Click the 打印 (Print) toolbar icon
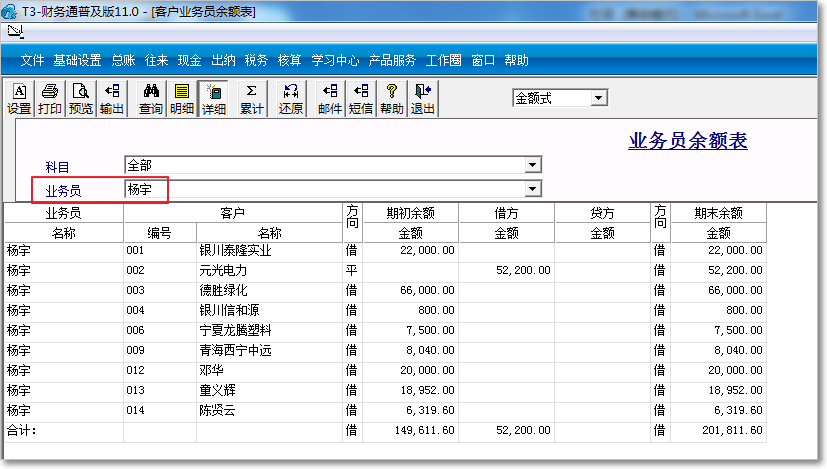This screenshot has height=469, width=827. point(49,98)
